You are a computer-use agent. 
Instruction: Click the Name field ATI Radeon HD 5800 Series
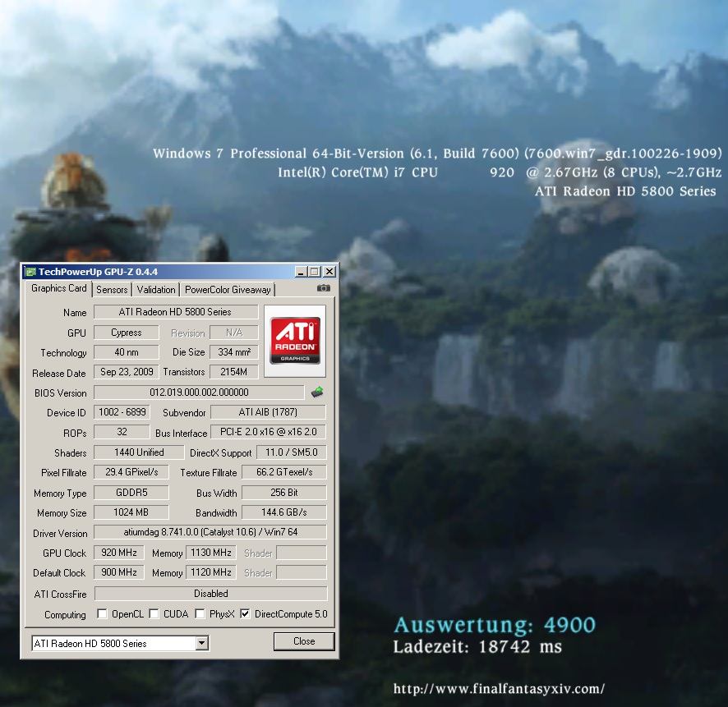[176, 312]
